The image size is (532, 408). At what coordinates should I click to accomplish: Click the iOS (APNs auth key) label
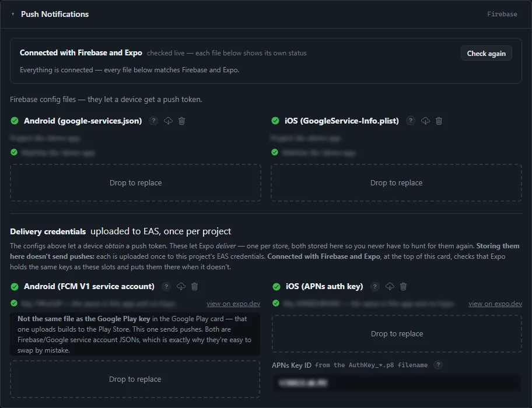click(324, 287)
